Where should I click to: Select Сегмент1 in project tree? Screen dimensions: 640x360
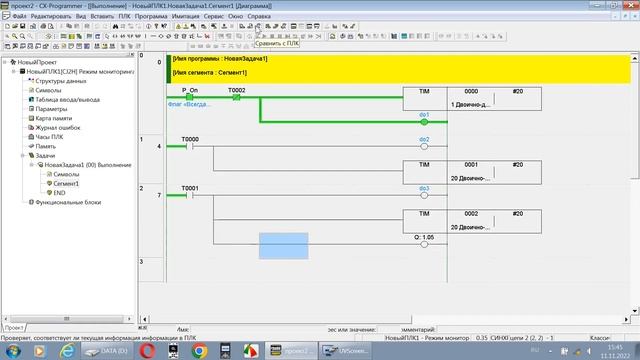pyautogui.click(x=66, y=184)
